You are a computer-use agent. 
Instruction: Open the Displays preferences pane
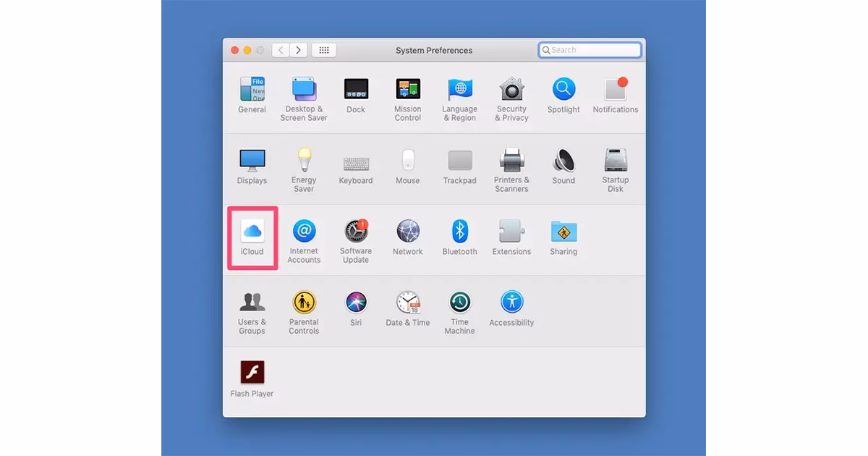click(x=252, y=166)
